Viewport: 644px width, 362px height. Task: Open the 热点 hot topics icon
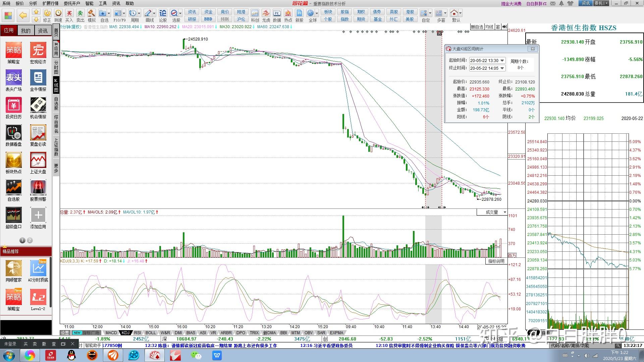coord(288,15)
